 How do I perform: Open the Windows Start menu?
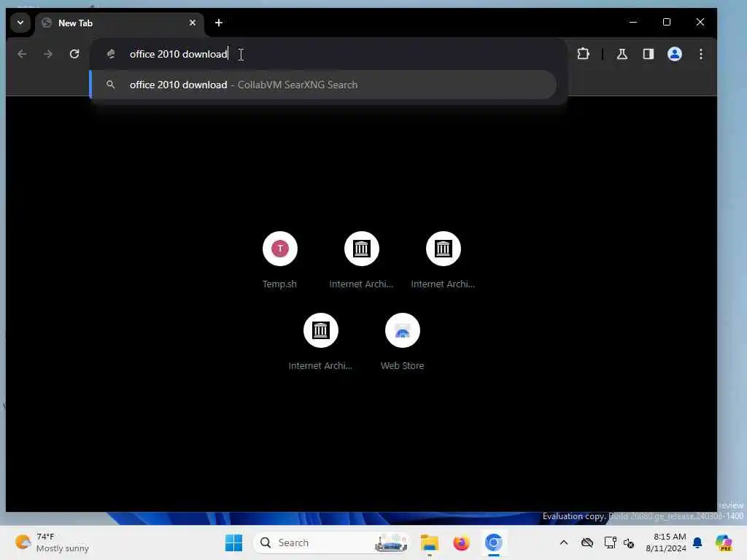(234, 542)
